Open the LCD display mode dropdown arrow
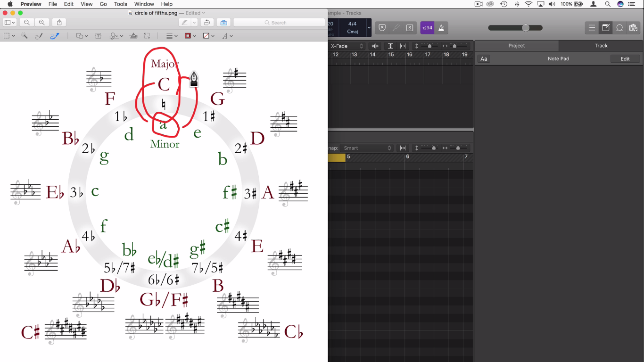 tap(369, 28)
